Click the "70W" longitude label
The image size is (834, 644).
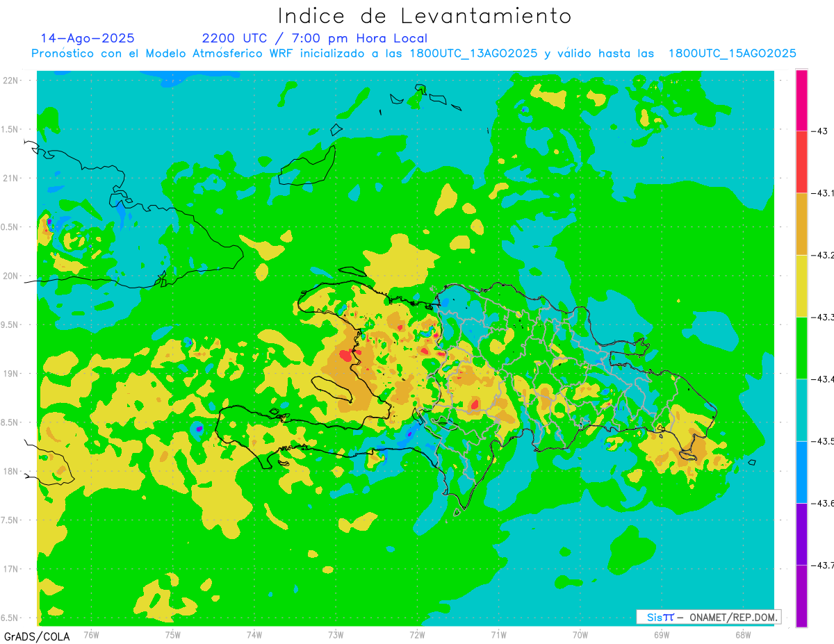coord(580,634)
